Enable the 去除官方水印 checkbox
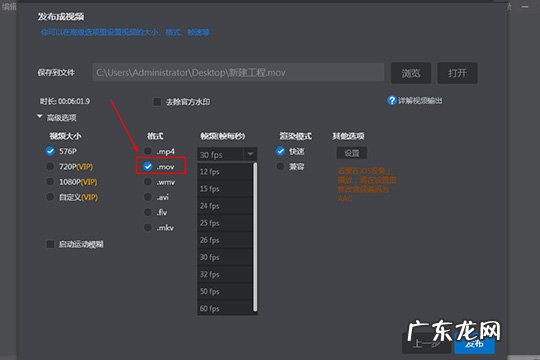 (x=157, y=102)
